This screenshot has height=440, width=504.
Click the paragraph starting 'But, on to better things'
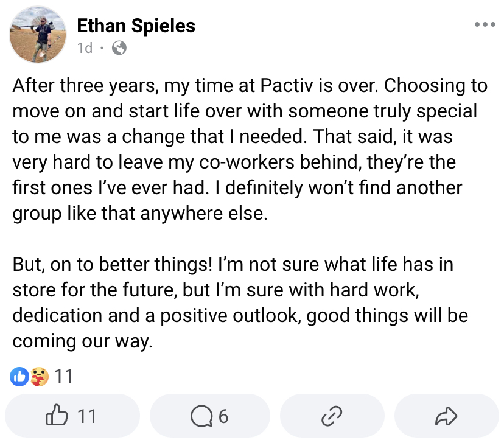[x=240, y=302]
